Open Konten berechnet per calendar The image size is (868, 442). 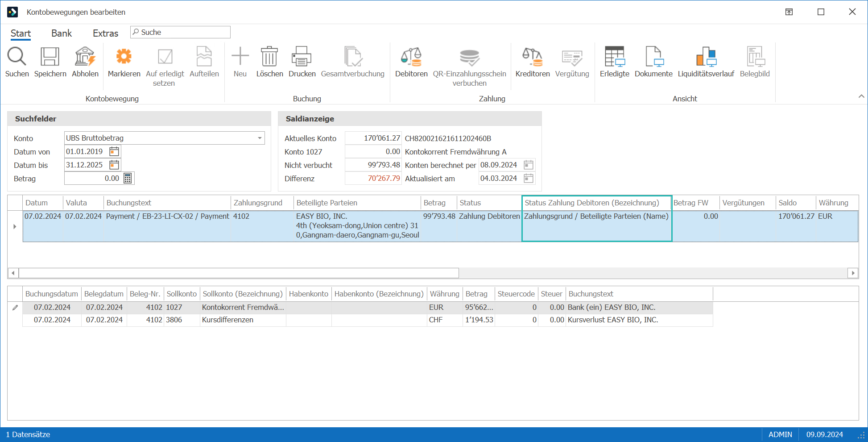(x=529, y=165)
